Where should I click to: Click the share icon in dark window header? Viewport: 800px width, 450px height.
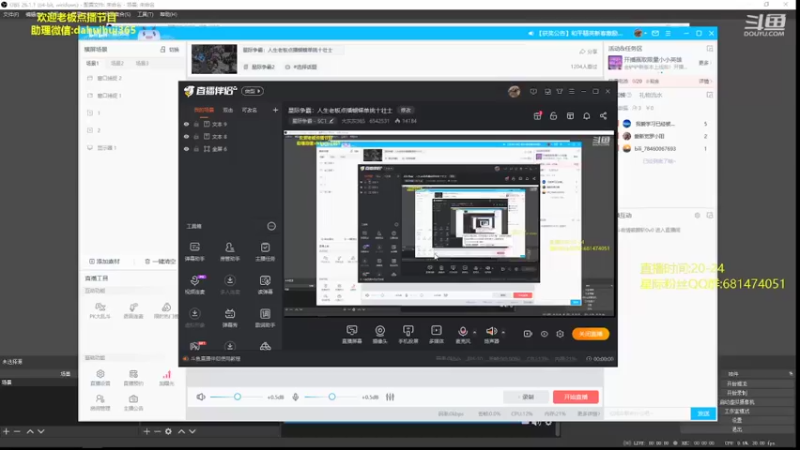(x=604, y=116)
